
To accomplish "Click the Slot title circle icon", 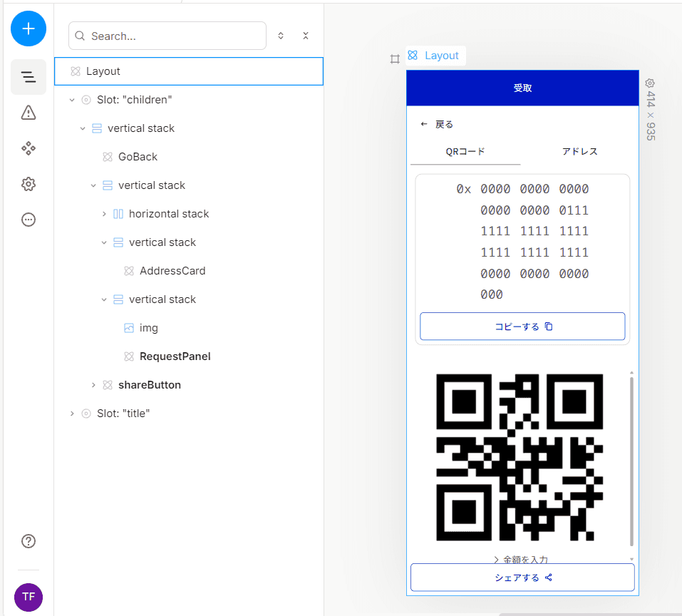I will (x=86, y=414).
